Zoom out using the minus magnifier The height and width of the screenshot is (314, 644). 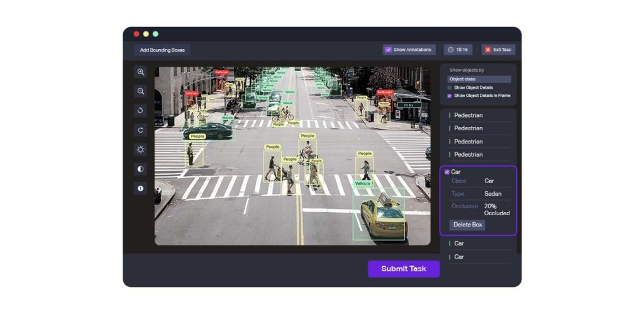(x=140, y=91)
